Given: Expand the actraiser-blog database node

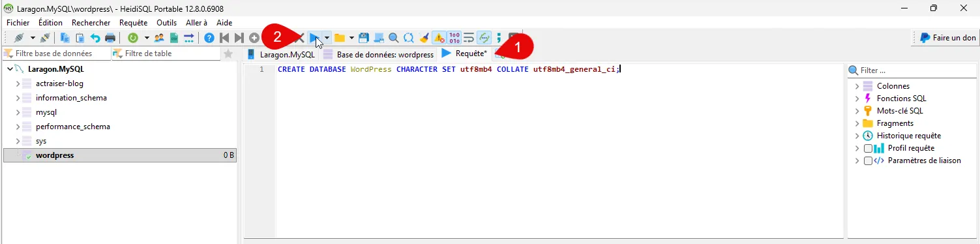Looking at the screenshot, I should click(18, 84).
